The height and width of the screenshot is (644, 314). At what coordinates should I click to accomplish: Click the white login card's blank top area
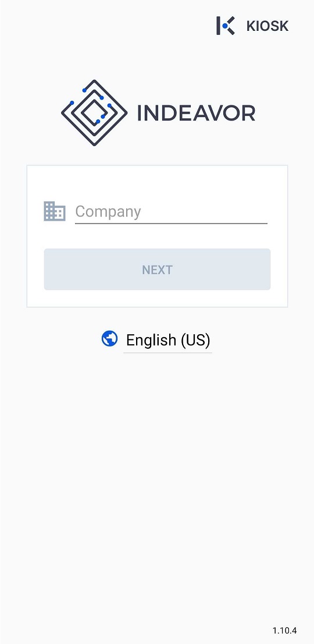click(x=157, y=181)
